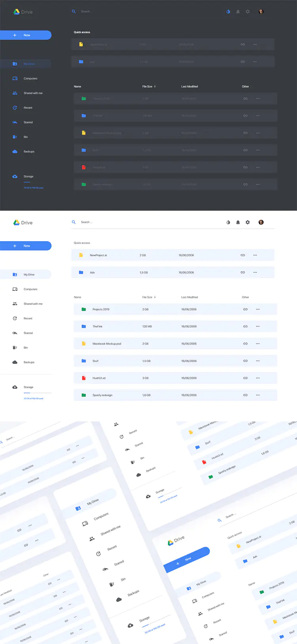
Task: Click the red HushUI.xd file icon, light theme
Action: click(84, 378)
